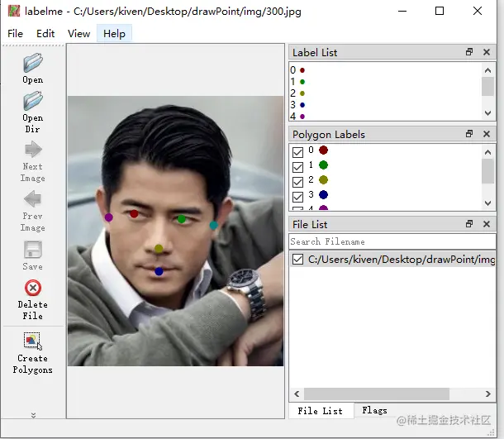Switch to the File List tab

pyautogui.click(x=320, y=411)
